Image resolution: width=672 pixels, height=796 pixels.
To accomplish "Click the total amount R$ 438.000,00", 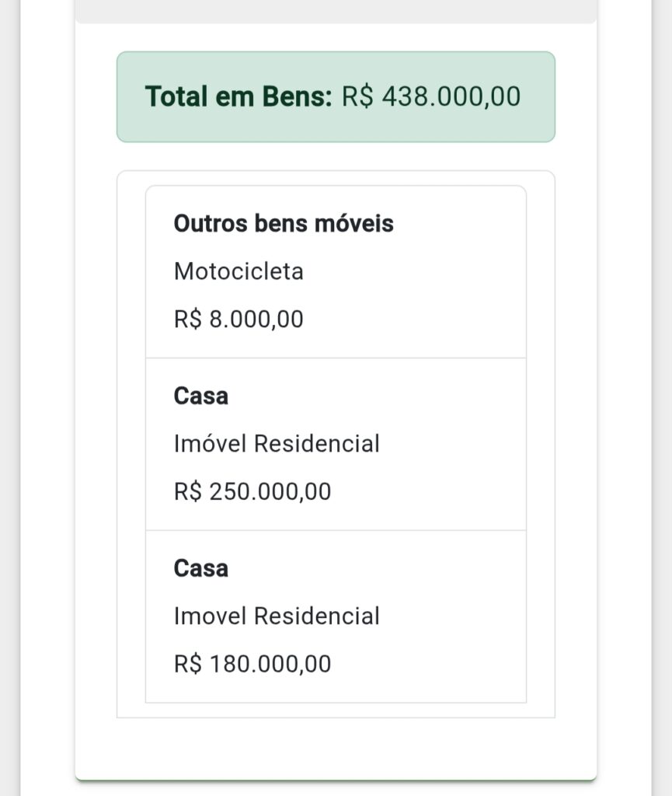I will click(431, 97).
